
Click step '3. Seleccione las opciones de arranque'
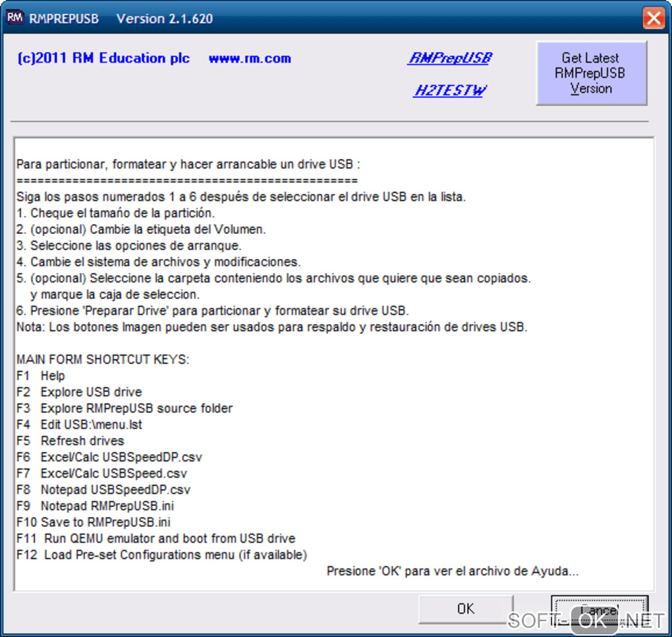(129, 246)
